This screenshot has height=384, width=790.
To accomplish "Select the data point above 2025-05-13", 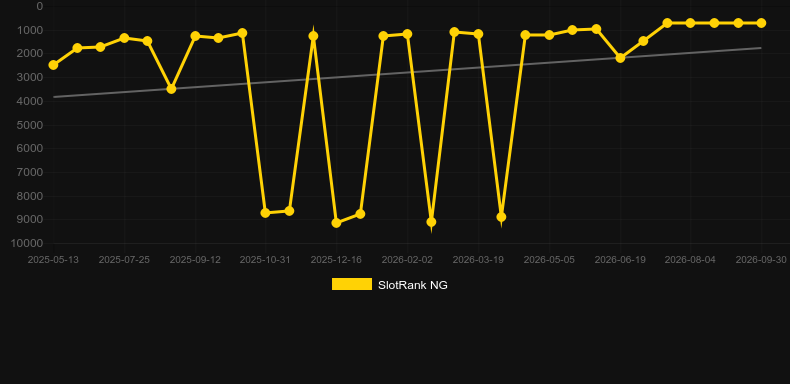I will [53, 65].
